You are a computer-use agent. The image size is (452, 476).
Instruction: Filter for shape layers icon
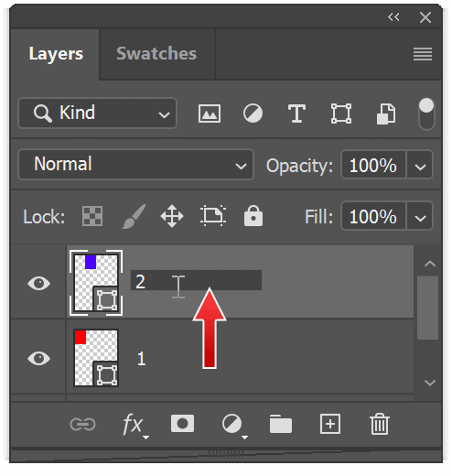tap(341, 114)
